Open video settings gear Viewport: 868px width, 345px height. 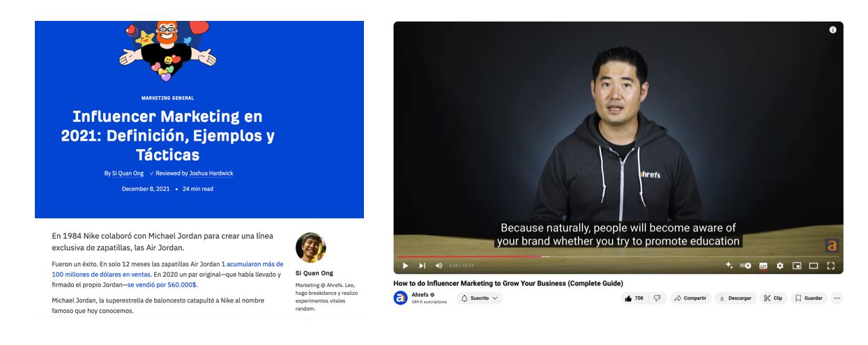[x=779, y=266]
